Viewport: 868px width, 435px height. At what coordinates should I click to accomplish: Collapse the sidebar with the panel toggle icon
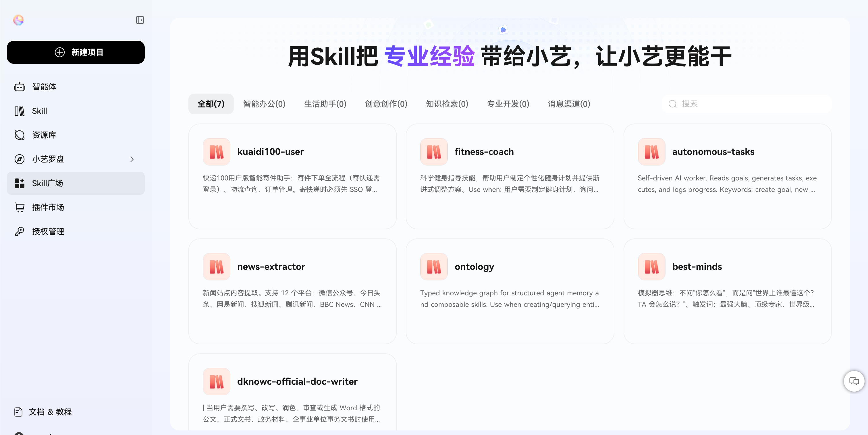(x=140, y=20)
